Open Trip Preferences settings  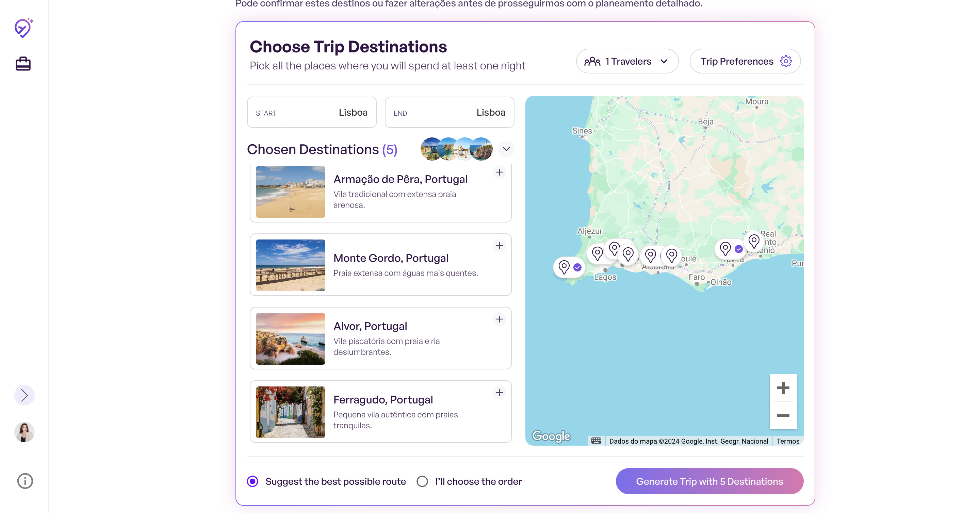[745, 61]
